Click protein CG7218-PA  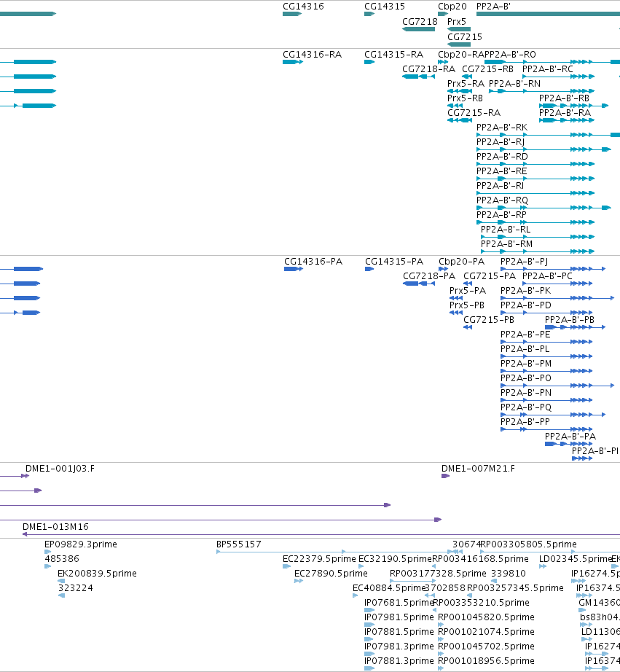(x=429, y=276)
